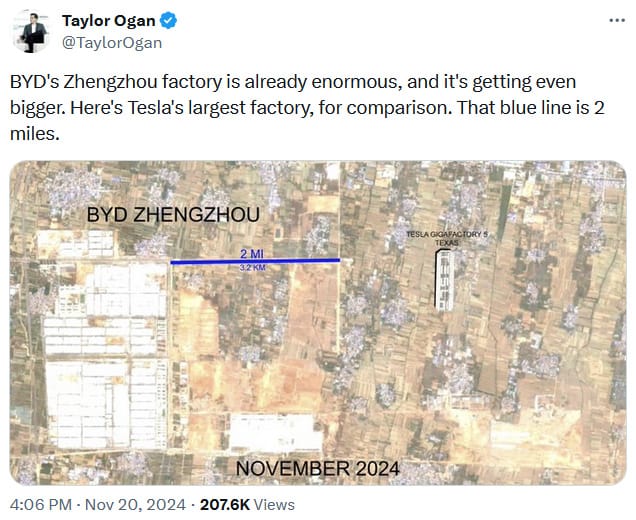This screenshot has height=520, width=636.
Task: Open the Taylor Ogan display name link
Action: tap(111, 22)
